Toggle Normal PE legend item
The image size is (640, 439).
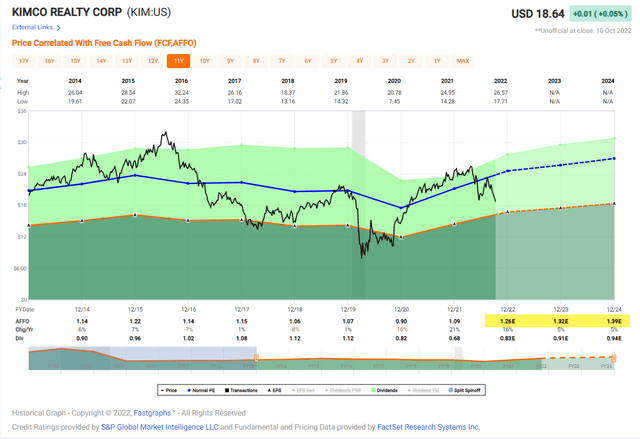201,390
